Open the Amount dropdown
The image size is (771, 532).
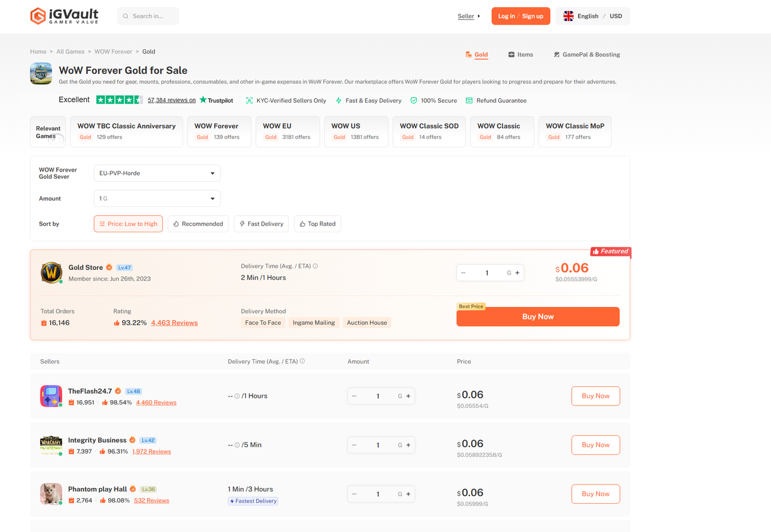coord(157,199)
